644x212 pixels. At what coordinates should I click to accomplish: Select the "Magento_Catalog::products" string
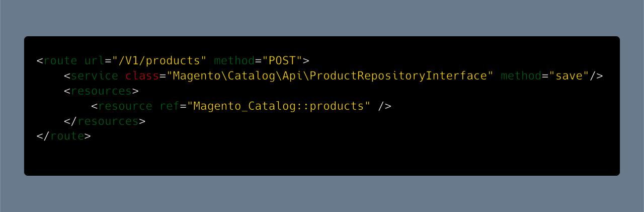coord(279,106)
